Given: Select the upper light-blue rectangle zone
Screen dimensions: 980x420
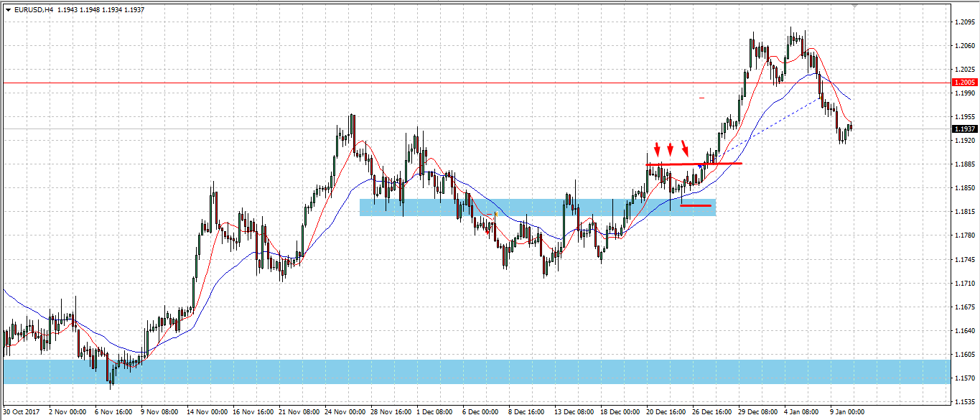Looking at the screenshot, I should [537, 207].
